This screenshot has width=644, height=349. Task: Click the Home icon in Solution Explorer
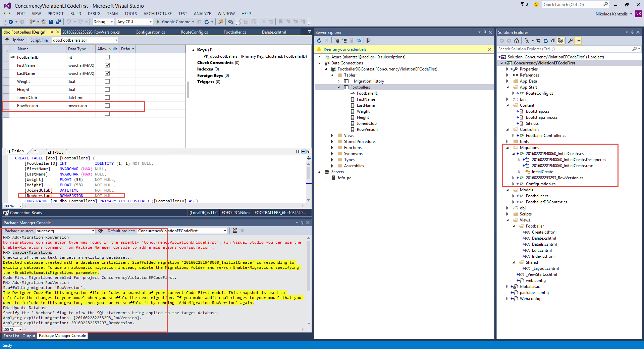pyautogui.click(x=517, y=41)
